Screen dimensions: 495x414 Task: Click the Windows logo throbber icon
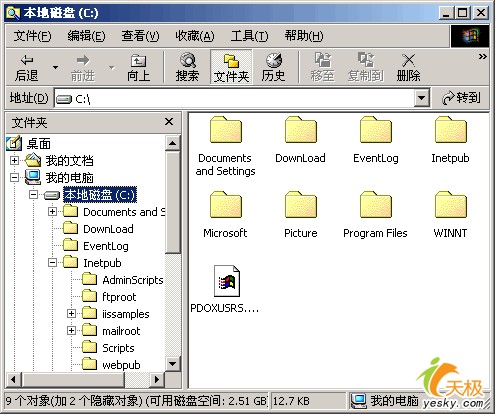tap(470, 36)
